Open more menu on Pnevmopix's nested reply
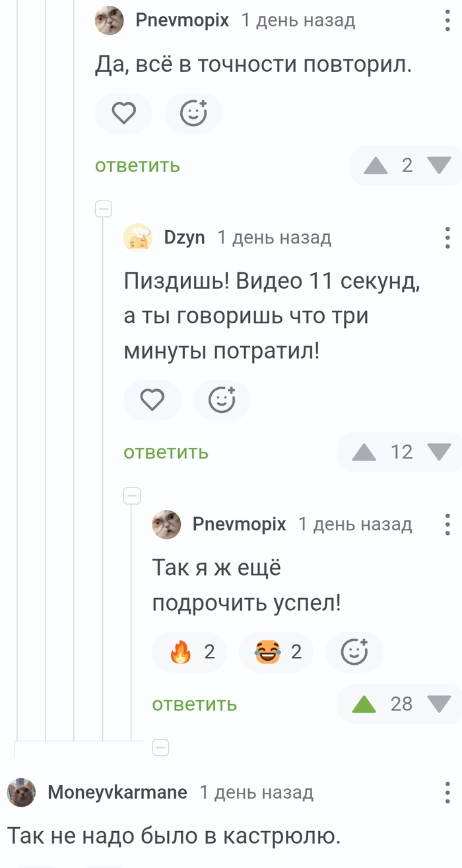The width and height of the screenshot is (462, 868). pyautogui.click(x=448, y=524)
